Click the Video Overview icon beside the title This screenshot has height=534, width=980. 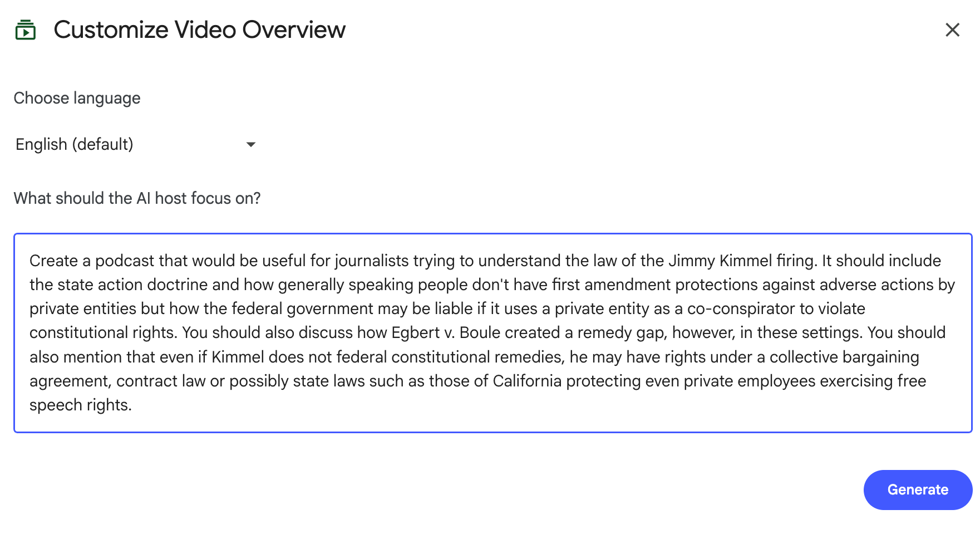click(x=25, y=30)
